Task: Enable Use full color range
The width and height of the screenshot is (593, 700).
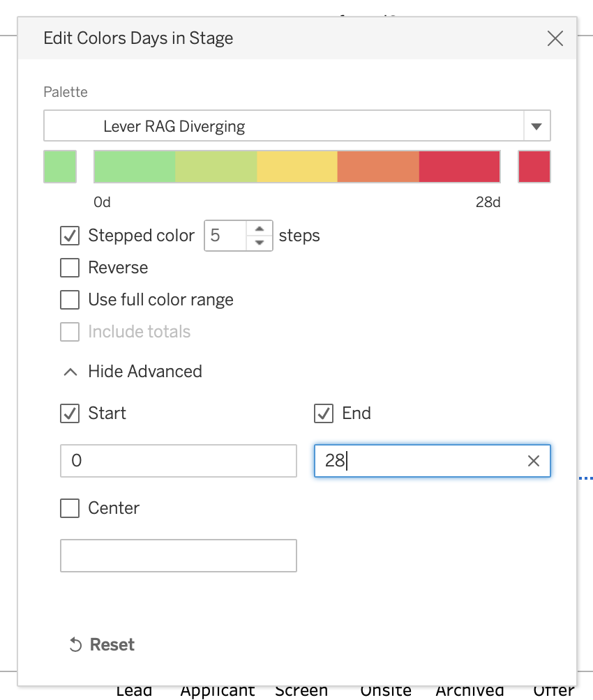Action: (69, 300)
